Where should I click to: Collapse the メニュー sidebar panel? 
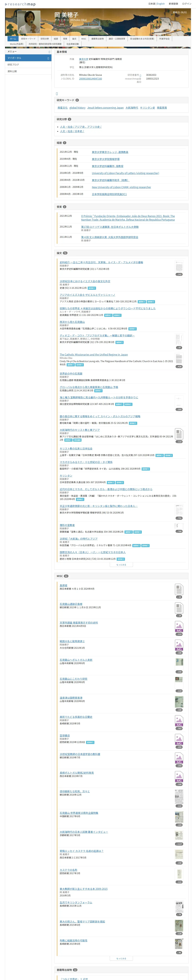pyautogui.click(x=49, y=52)
